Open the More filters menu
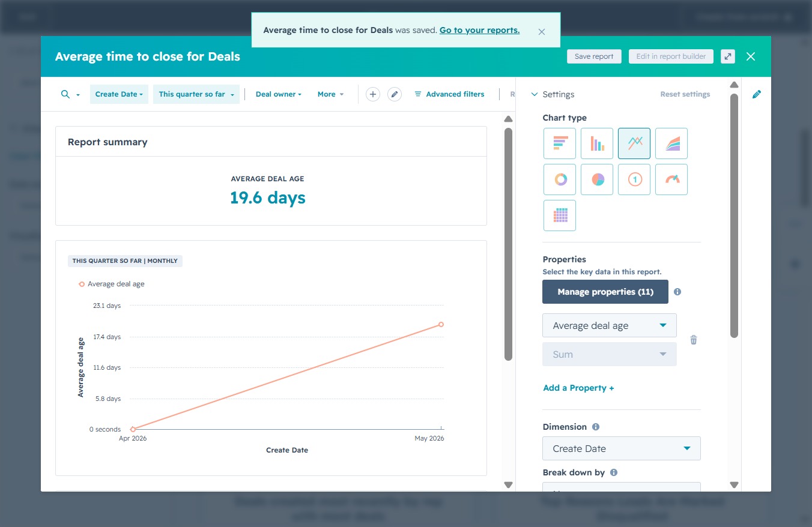 pos(330,94)
